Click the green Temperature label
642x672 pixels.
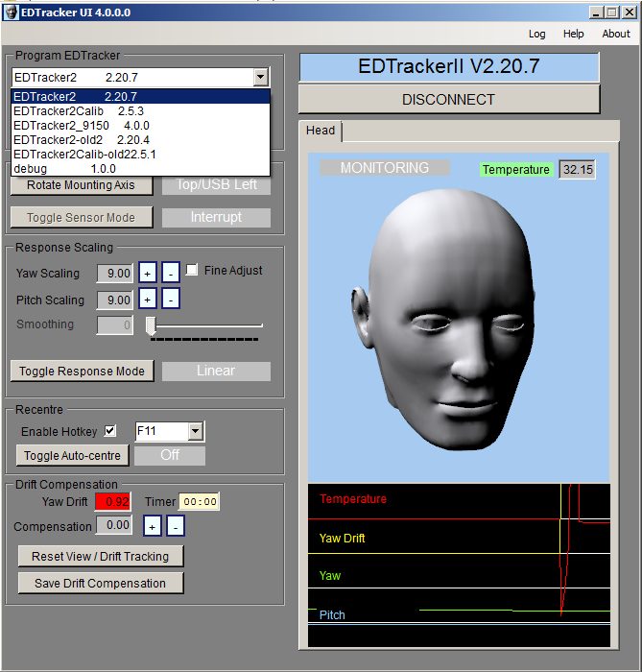tap(515, 170)
